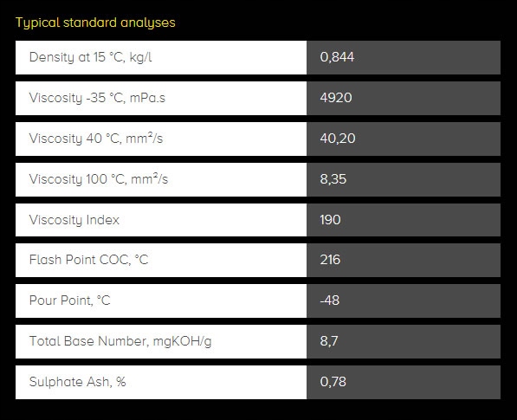Viewport: 517px width, 420px height.
Task: Select the 'Viscosity 40 °C, mm²/s' label
Action: [96, 139]
